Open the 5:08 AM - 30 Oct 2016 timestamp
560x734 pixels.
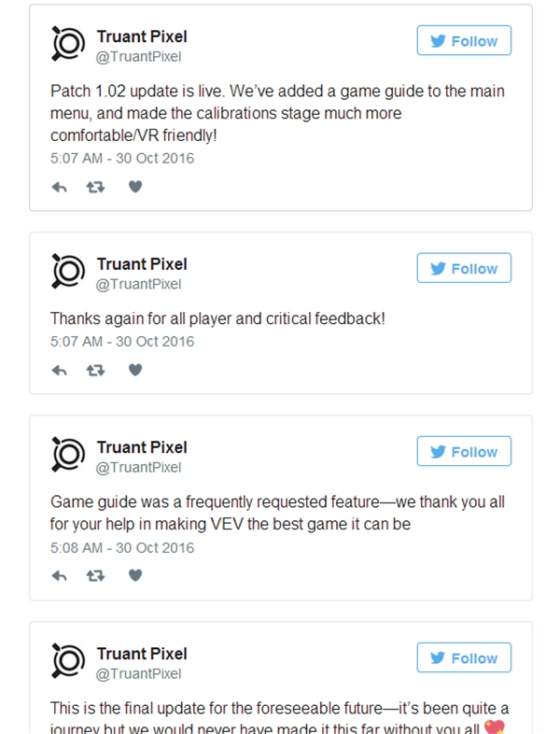[122, 547]
